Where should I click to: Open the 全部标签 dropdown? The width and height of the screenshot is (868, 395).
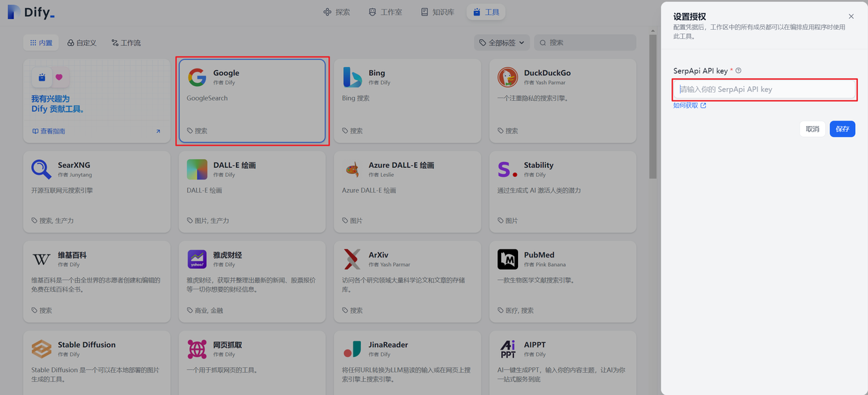click(x=501, y=43)
